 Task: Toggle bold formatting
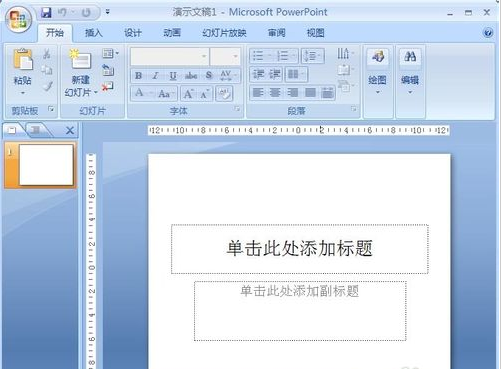(x=139, y=76)
